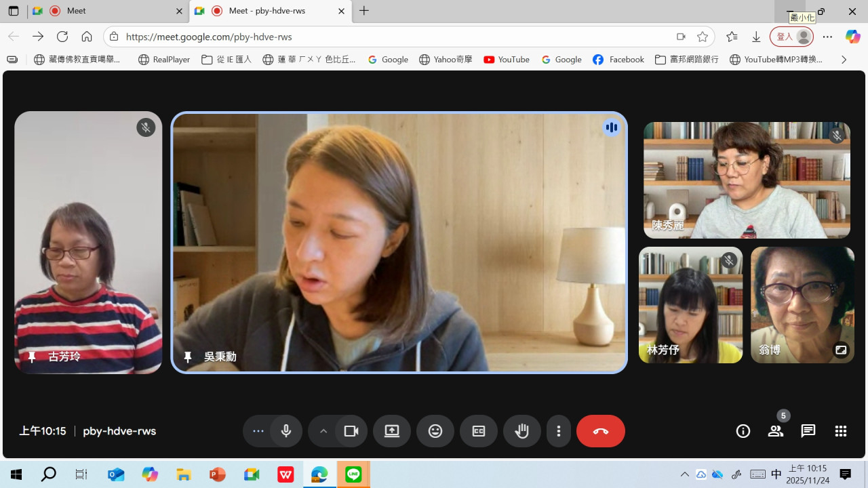Toggle the microphone mute button
868x488 pixels.
286,431
